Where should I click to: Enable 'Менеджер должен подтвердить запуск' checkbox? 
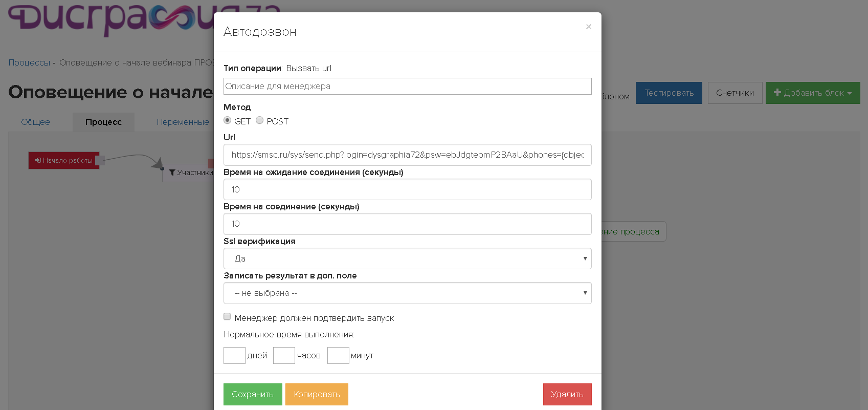pos(227,317)
